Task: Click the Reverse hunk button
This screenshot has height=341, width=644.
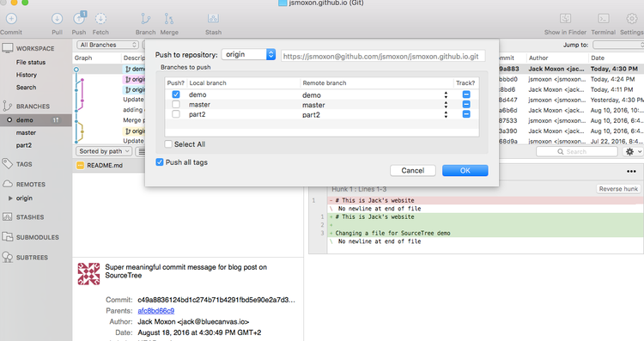Action: [x=618, y=189]
